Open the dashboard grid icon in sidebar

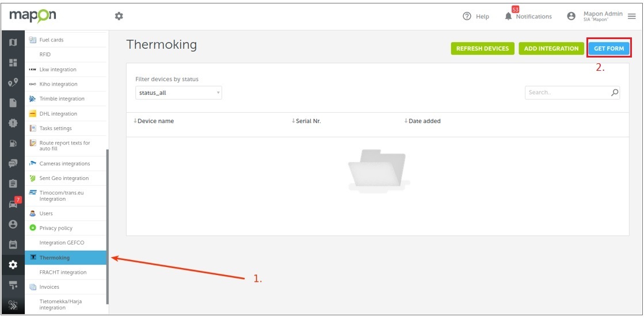[x=13, y=63]
